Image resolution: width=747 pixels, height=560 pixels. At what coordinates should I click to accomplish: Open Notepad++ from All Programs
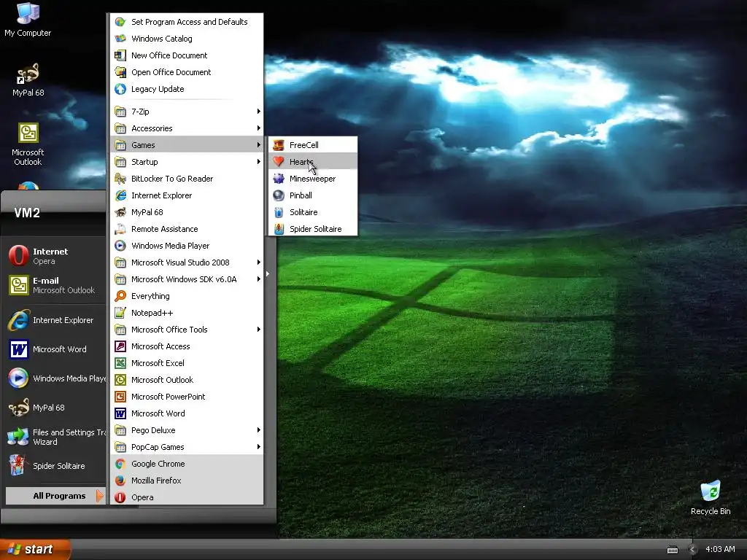coord(187,313)
